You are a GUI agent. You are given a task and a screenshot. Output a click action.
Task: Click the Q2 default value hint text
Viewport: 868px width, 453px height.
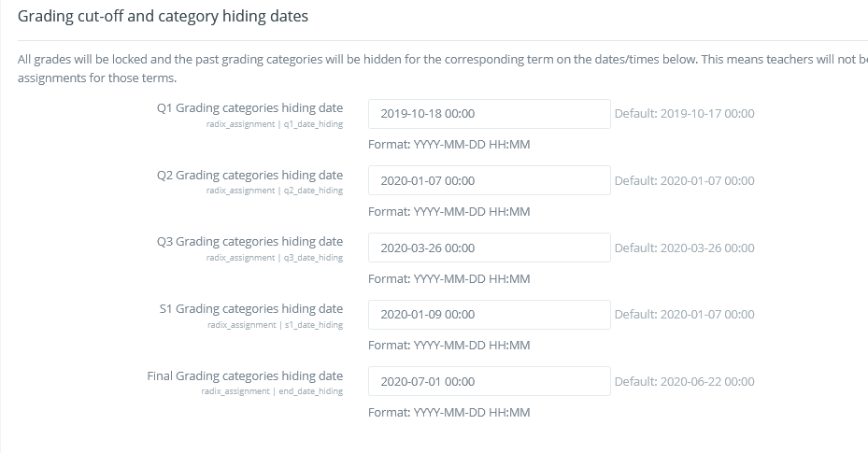[684, 181]
